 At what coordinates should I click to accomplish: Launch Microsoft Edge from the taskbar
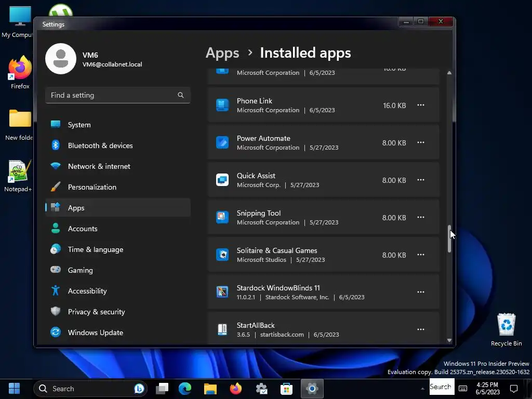185,389
